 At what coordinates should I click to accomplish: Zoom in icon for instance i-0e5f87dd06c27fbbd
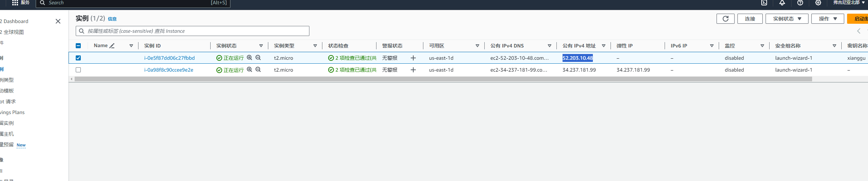point(250,58)
